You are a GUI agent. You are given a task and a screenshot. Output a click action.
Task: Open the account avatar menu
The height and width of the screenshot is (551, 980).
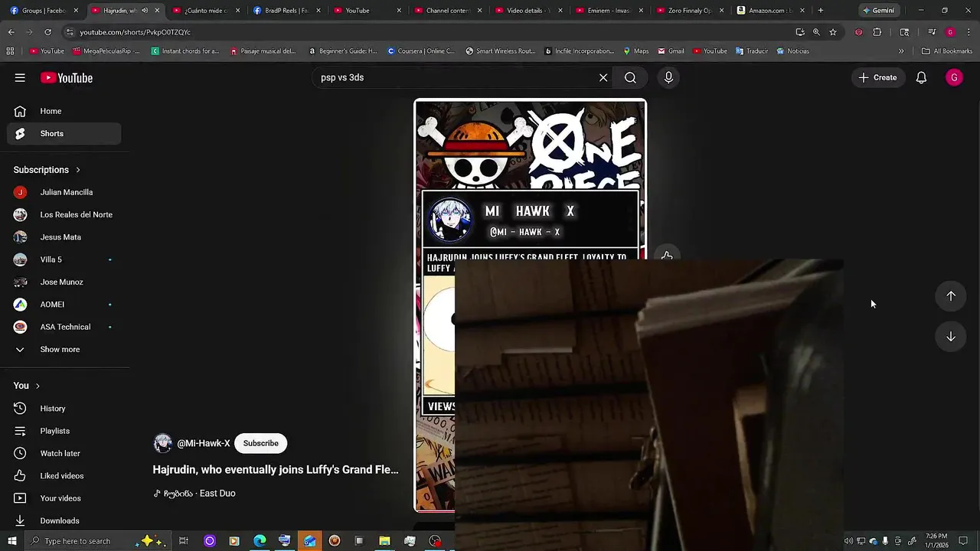(x=954, y=77)
